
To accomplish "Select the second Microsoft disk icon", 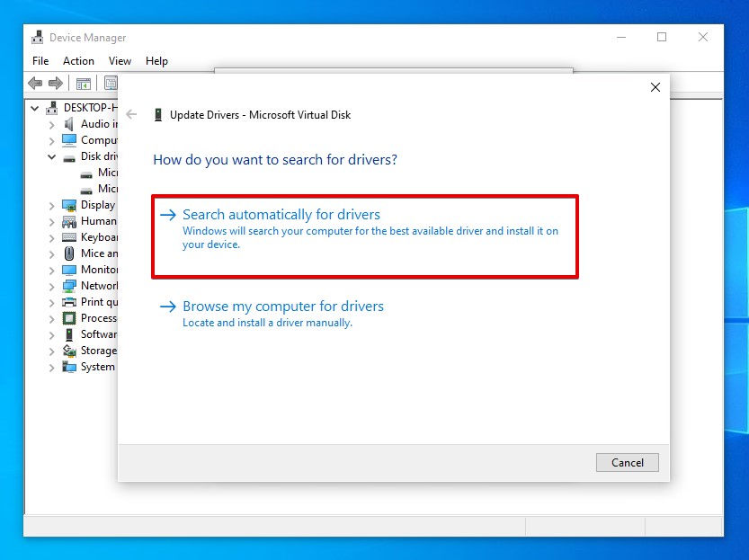I will tap(86, 190).
